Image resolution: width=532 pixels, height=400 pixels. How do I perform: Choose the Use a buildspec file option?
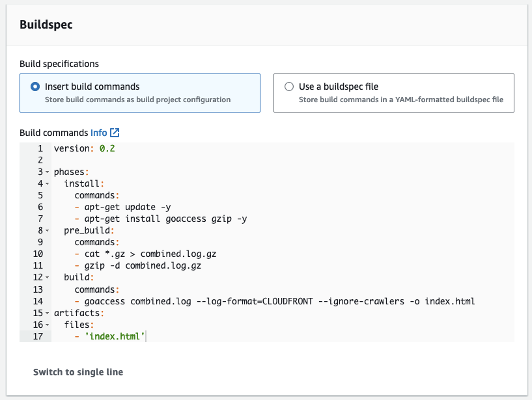click(x=289, y=87)
